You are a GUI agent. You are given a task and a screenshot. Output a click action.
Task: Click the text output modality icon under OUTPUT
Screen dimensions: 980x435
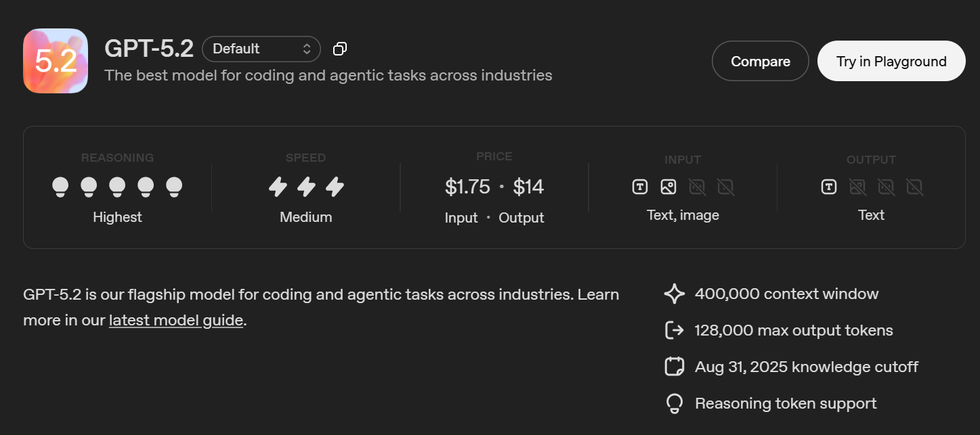coord(829,187)
